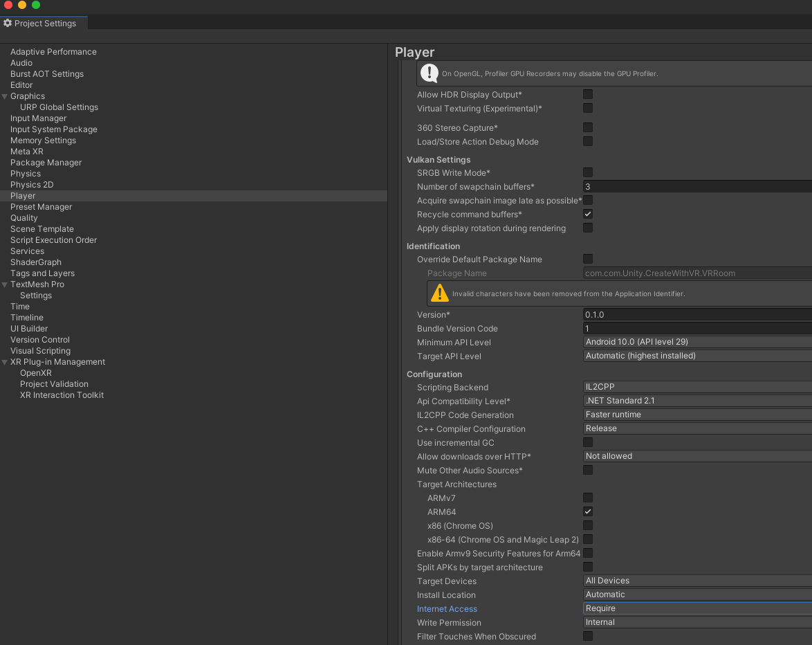
Task: Click the Number of swapchain buffers field
Action: coord(697,186)
